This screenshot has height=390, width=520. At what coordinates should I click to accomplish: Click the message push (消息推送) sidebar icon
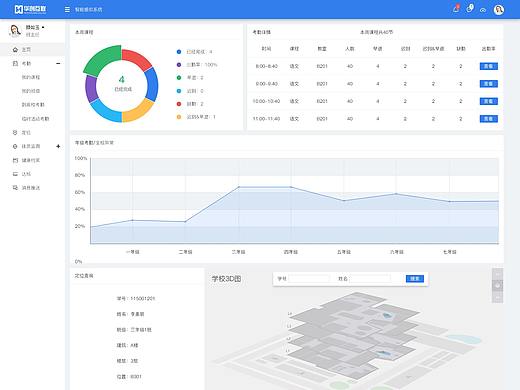click(x=15, y=188)
